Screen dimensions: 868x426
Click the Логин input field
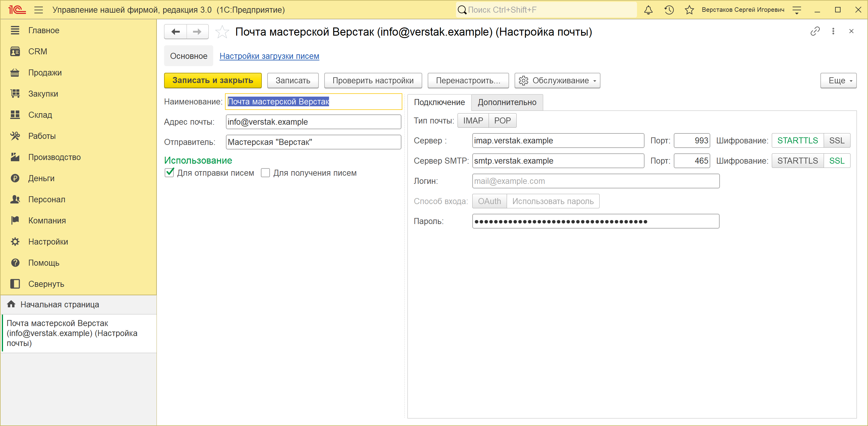(596, 181)
